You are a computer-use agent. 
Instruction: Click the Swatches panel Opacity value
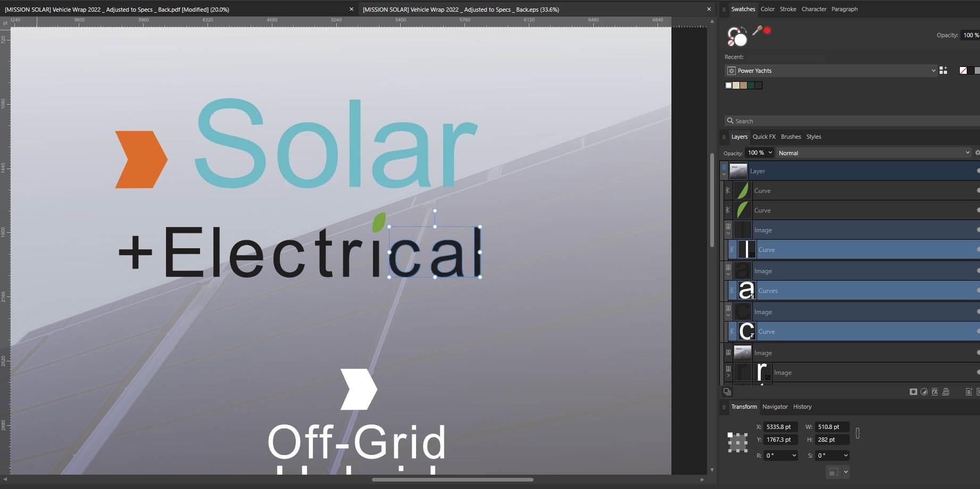[x=970, y=35]
